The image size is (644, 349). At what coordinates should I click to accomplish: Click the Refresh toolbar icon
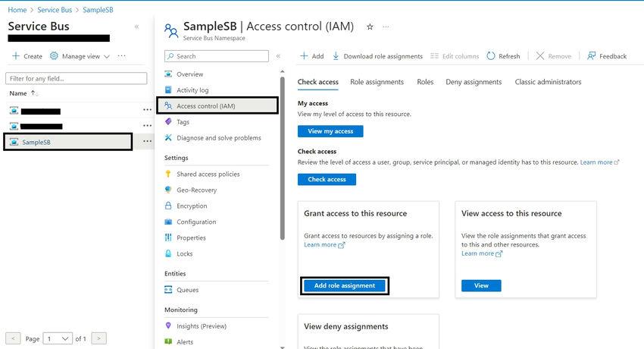[492, 56]
